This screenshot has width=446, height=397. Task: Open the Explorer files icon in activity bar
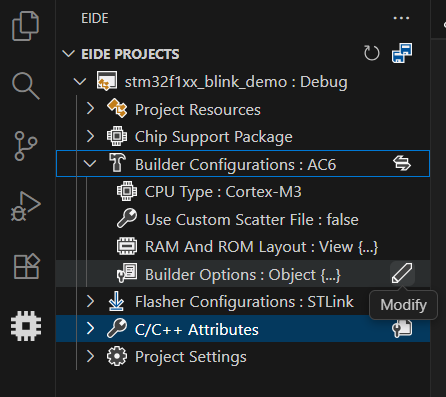(x=26, y=26)
